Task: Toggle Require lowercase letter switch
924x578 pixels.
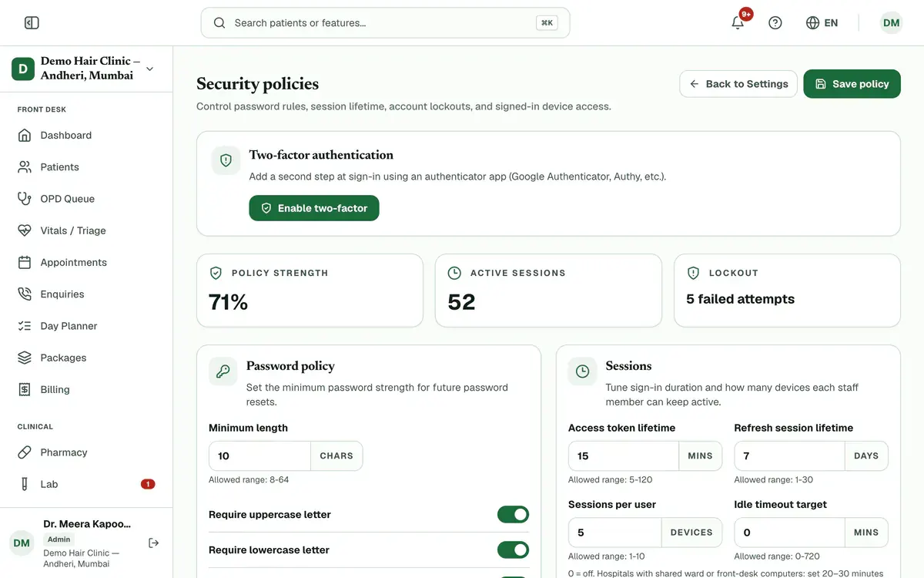Action: 513,549
